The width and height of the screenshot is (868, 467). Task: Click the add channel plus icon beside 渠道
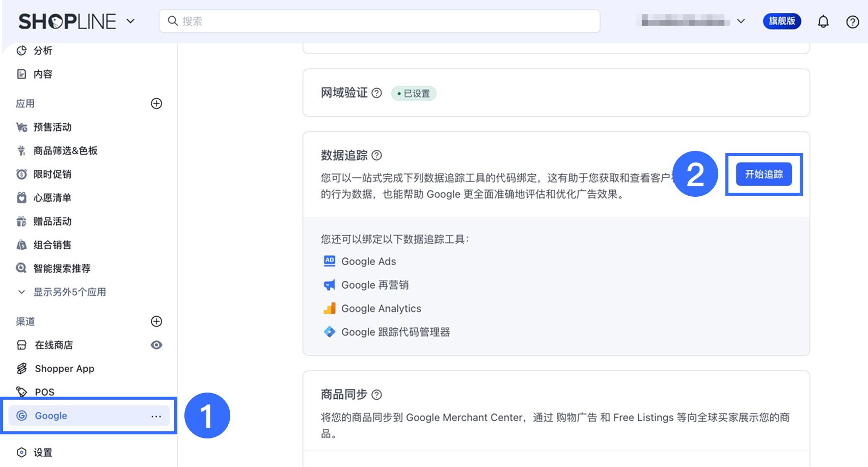click(x=156, y=321)
